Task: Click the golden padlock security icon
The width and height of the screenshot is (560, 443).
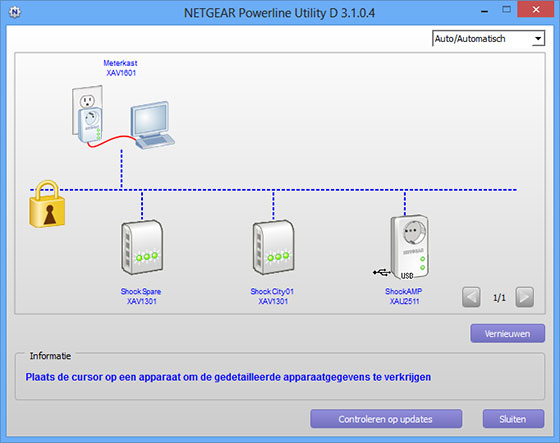Action: click(47, 204)
